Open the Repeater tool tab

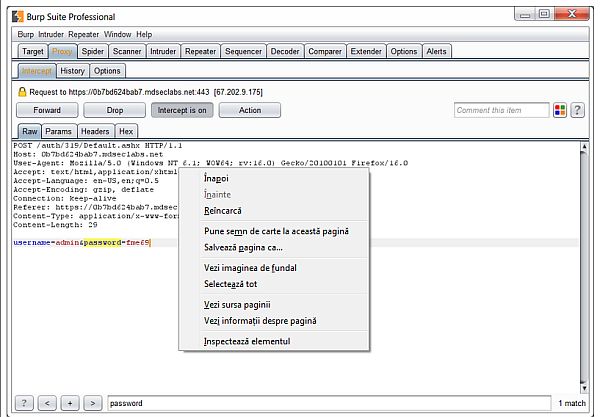click(201, 51)
